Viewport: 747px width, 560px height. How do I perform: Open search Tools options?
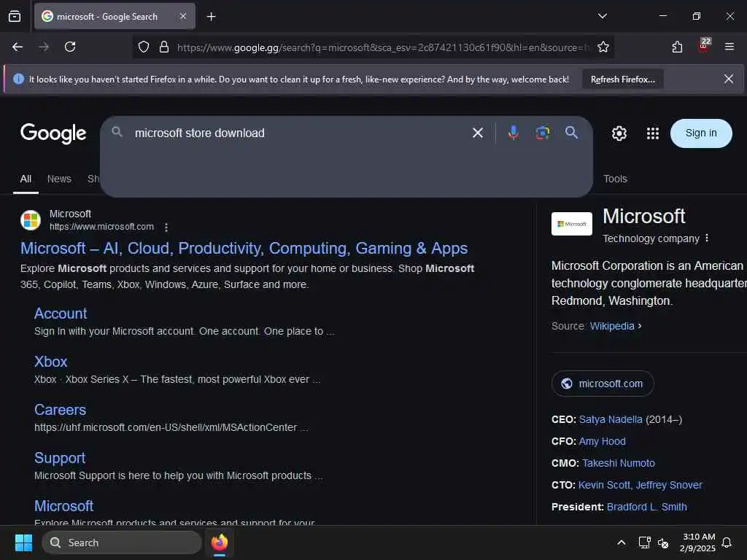pos(615,179)
